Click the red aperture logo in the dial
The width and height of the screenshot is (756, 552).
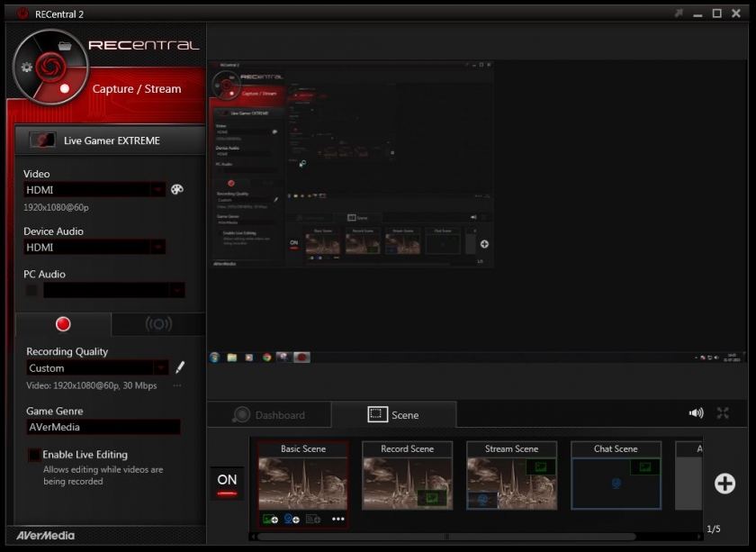(x=50, y=67)
